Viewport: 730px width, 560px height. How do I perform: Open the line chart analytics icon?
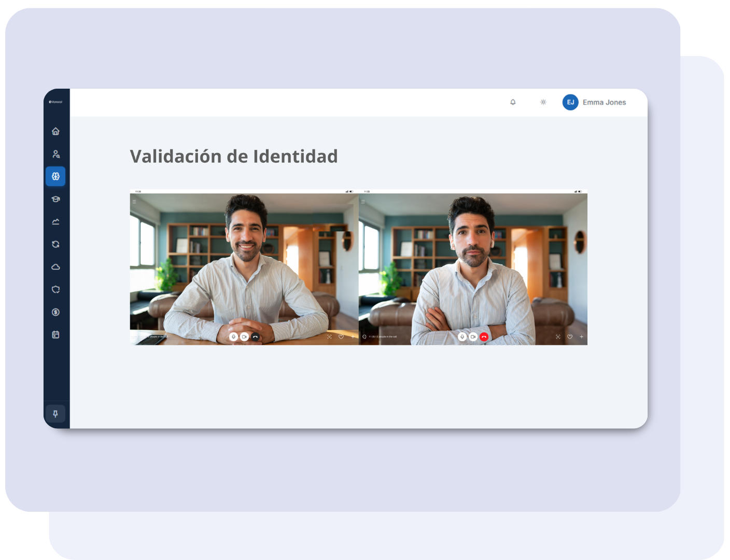pos(55,222)
